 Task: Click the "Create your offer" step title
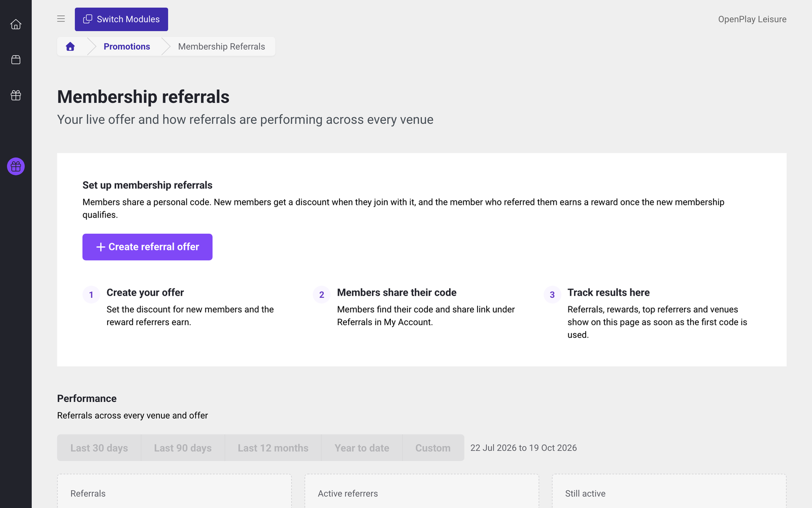pyautogui.click(x=145, y=293)
